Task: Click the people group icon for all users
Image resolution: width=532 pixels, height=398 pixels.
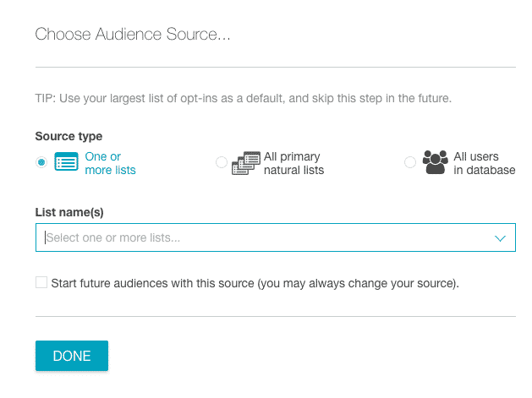Action: click(x=435, y=162)
